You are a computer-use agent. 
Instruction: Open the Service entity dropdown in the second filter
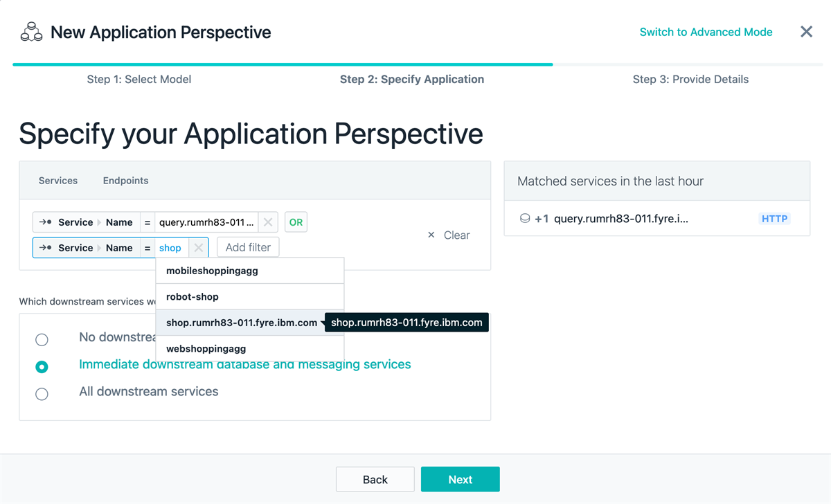point(75,247)
